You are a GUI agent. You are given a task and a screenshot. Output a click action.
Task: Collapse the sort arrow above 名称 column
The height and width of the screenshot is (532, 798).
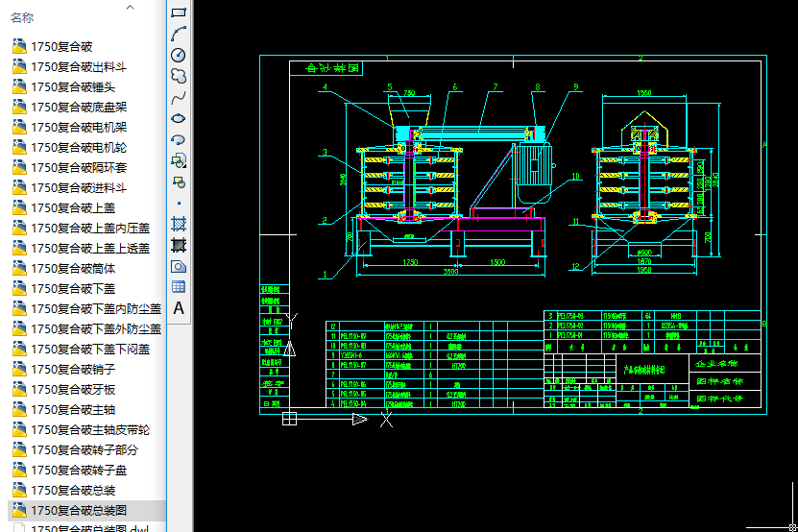(130, 6)
